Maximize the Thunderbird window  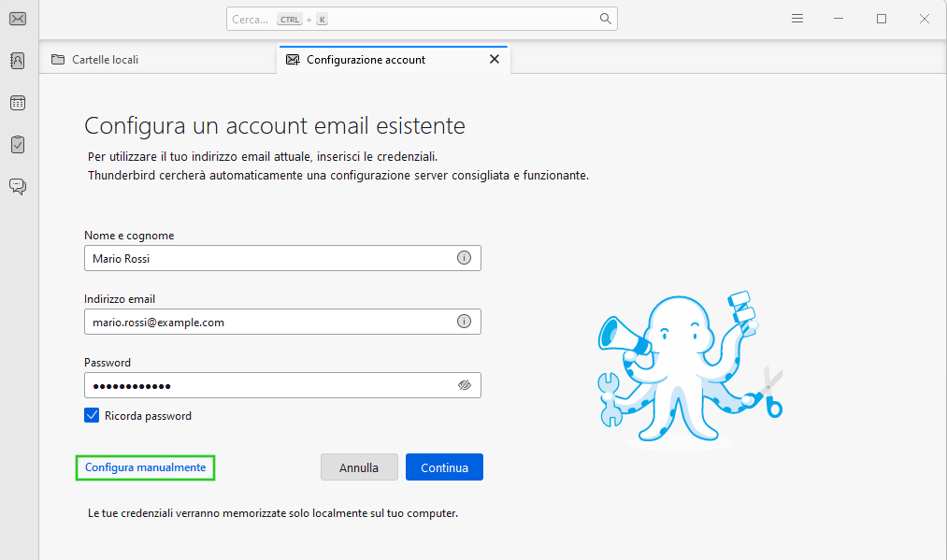pos(882,19)
